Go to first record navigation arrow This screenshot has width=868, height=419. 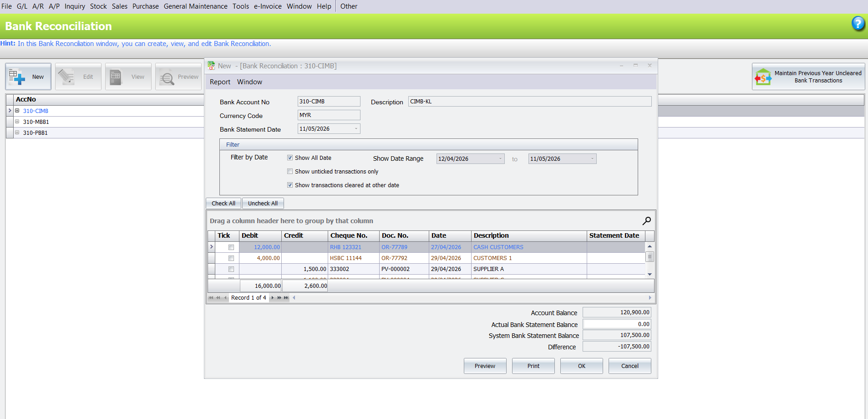click(x=211, y=298)
